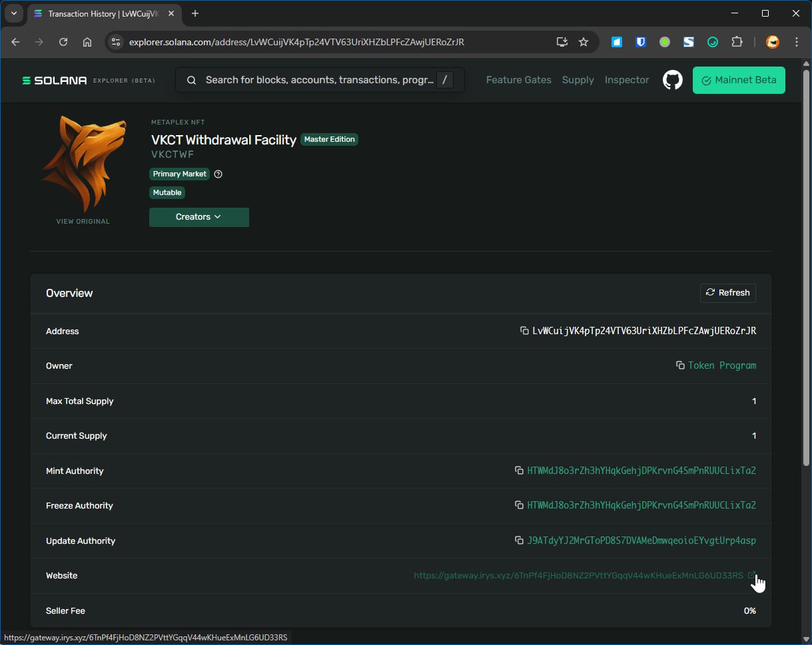The image size is (812, 645).
Task: Expand the Creators dropdown
Action: 199,217
